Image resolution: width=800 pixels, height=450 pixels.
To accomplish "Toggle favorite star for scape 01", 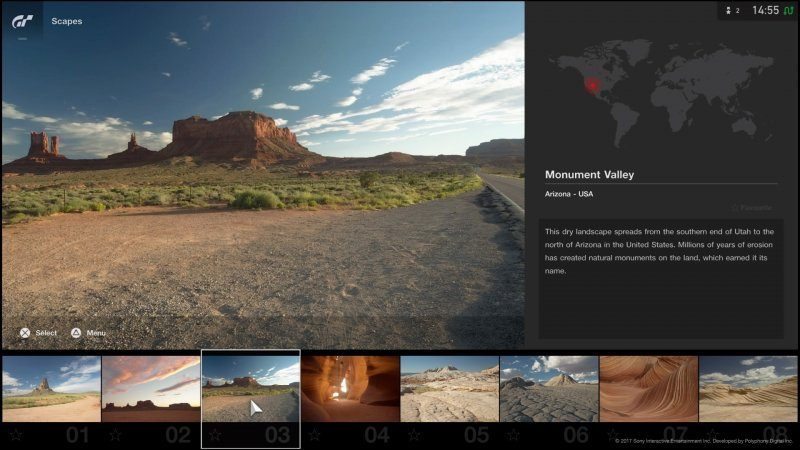I will (x=16, y=435).
